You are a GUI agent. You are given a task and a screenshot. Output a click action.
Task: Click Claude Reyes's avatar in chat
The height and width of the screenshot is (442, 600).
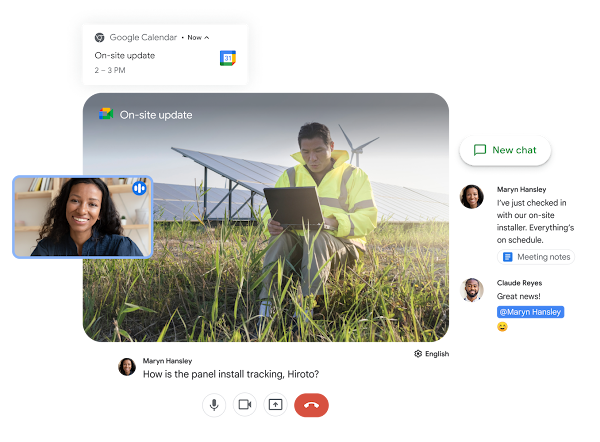(471, 290)
